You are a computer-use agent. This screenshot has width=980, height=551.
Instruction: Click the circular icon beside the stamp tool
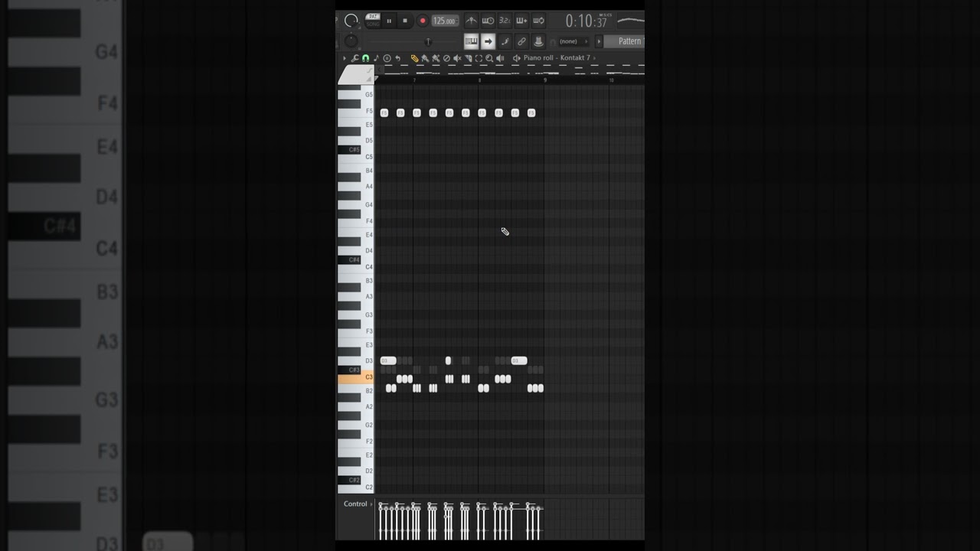point(387,58)
